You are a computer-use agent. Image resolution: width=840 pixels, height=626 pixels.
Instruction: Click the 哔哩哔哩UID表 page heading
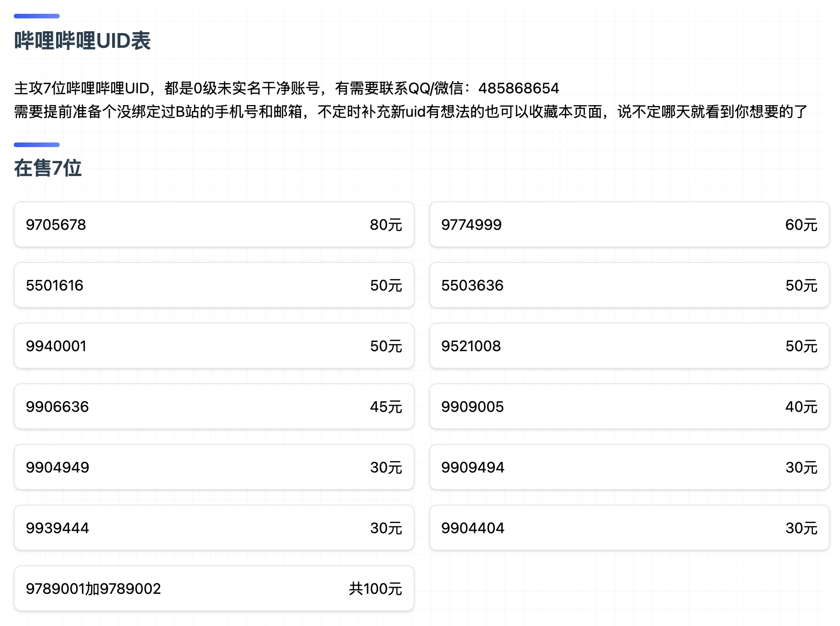82,41
